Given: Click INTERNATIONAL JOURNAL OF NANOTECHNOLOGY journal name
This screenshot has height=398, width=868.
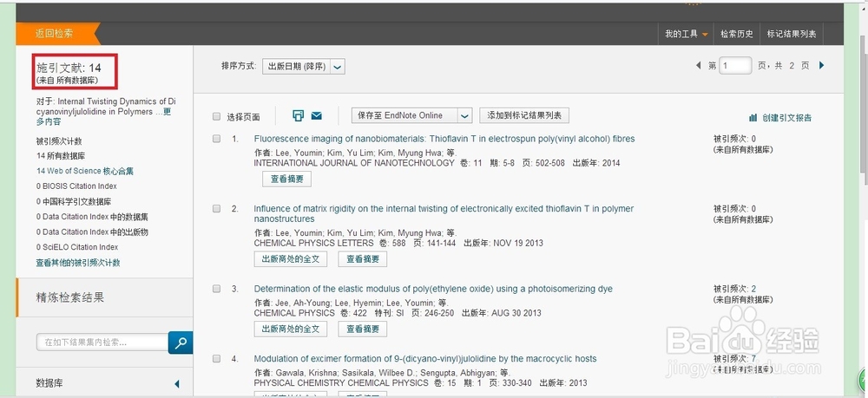Looking at the screenshot, I should coord(354,163).
